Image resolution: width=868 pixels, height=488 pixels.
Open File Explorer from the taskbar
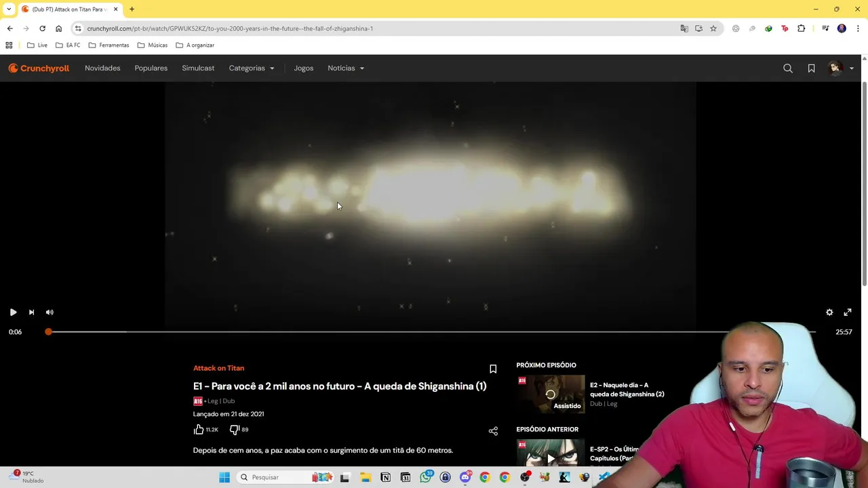click(365, 477)
